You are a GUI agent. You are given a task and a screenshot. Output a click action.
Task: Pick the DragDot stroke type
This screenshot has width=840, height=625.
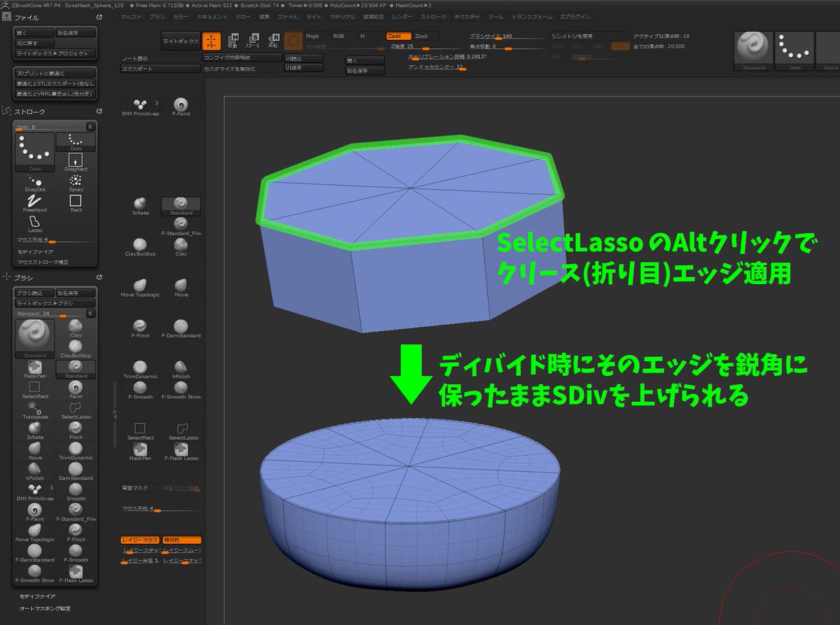click(x=34, y=183)
